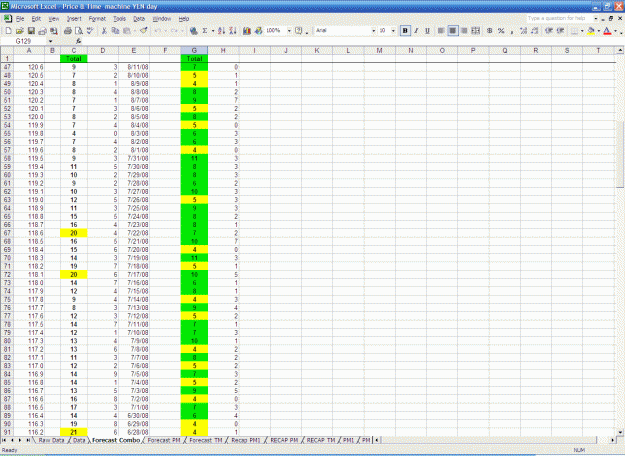Click the Print icon in the toolbar
This screenshot has height=456, width=625.
(67, 31)
